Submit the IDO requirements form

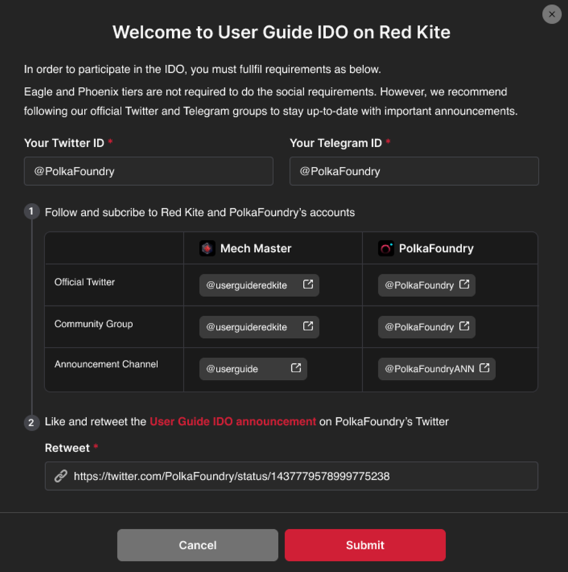pyautogui.click(x=365, y=545)
